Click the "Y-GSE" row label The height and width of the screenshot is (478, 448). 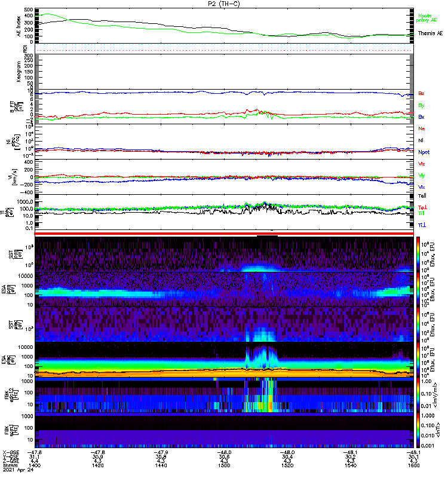[x=11, y=457]
